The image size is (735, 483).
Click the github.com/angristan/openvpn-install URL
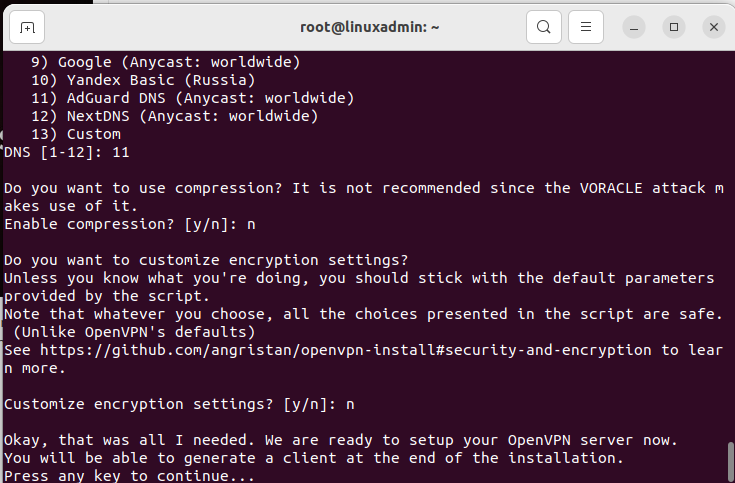pyautogui.click(x=345, y=350)
